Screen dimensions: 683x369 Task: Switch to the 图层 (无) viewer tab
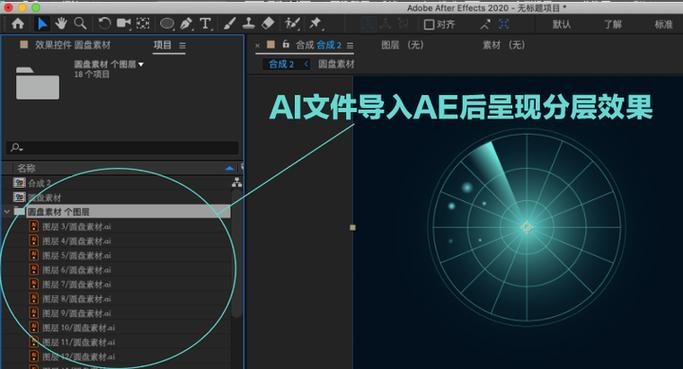[x=402, y=45]
